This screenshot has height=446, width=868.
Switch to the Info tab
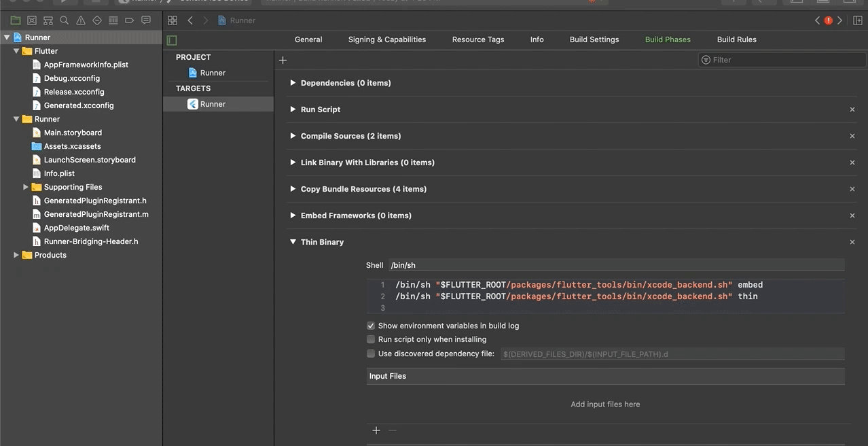pyautogui.click(x=537, y=39)
